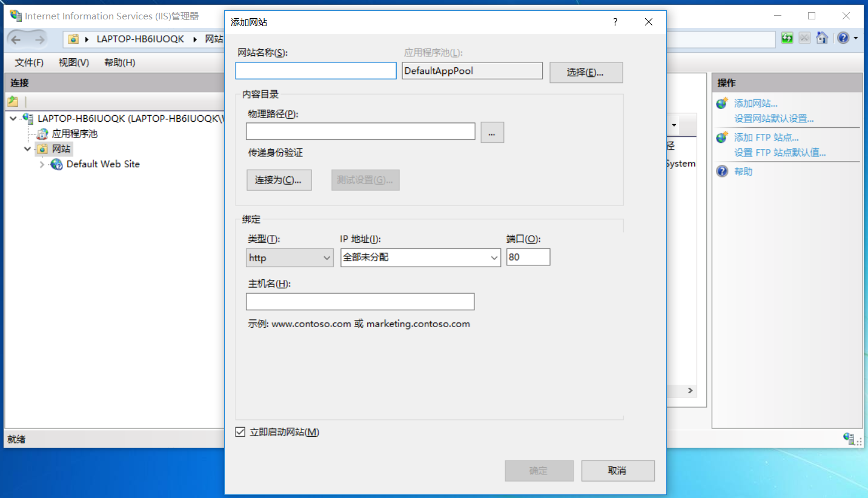Click the IIS status icon in the bottom-right corner
Viewport: 868px width, 498px height.
(x=847, y=439)
